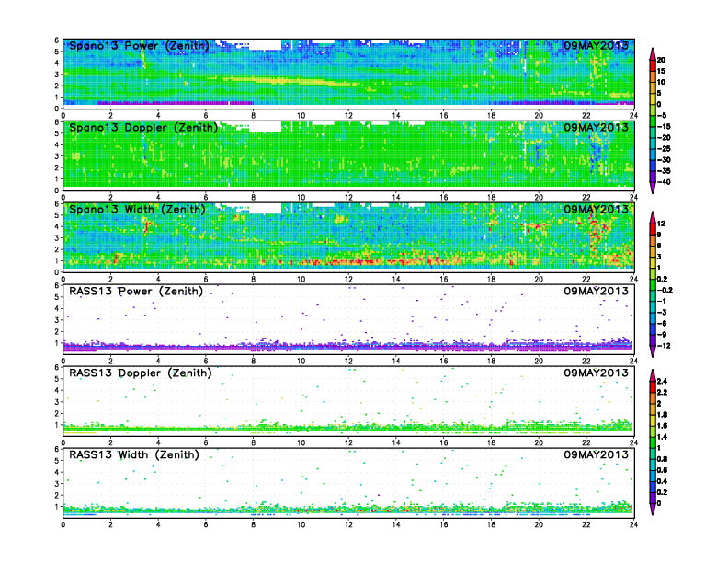Click the bottom colorbar's lower purple arrow tip

click(x=653, y=509)
